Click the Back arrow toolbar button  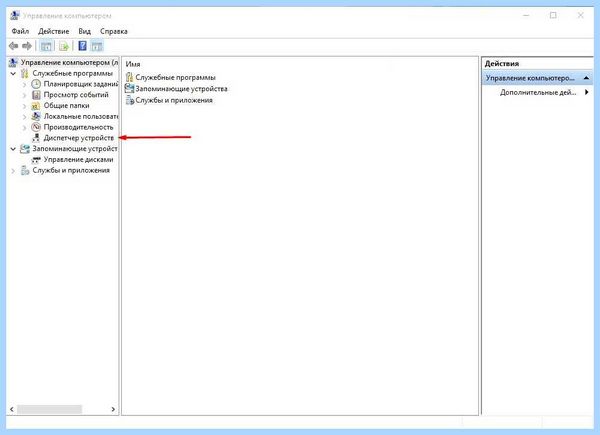[x=13, y=46]
